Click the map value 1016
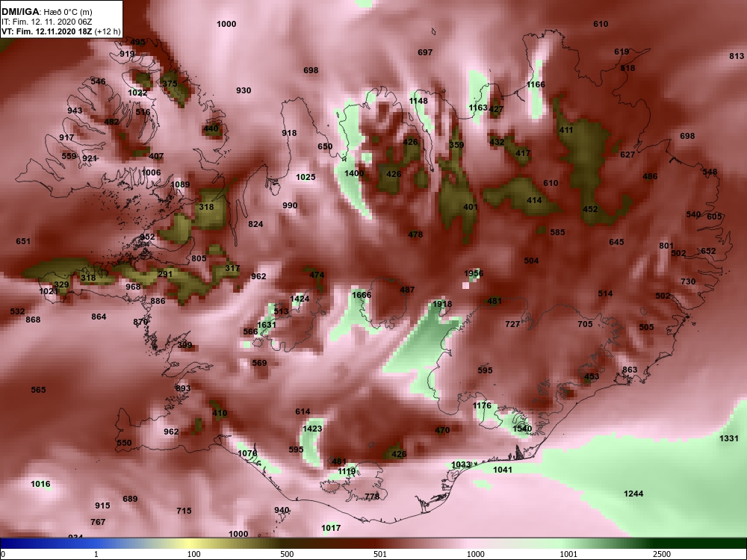Image resolution: width=747 pixels, height=560 pixels. coord(40,484)
